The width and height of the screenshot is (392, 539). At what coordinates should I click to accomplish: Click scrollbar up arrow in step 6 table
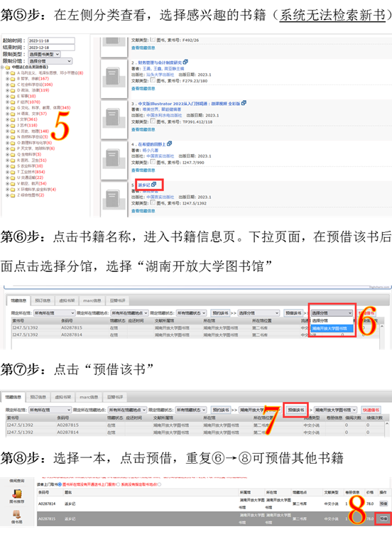pos(381,326)
